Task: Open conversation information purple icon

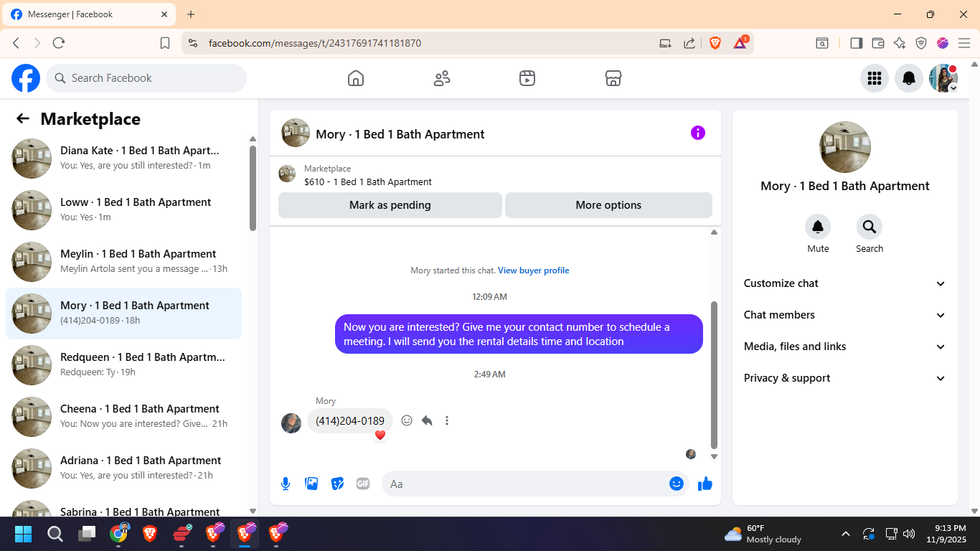Action: [698, 133]
